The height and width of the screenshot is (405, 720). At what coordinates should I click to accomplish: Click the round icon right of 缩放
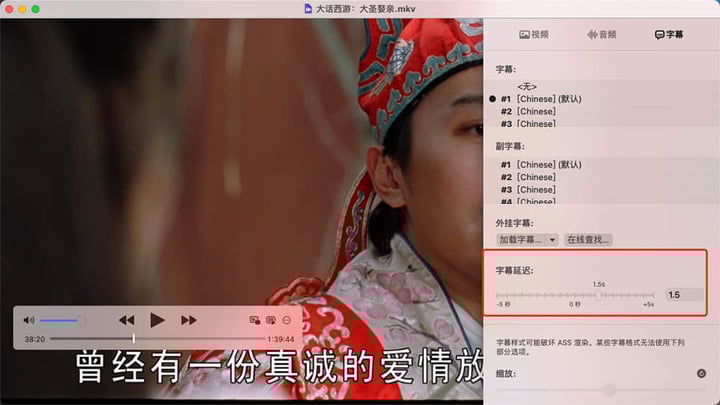[x=701, y=373]
